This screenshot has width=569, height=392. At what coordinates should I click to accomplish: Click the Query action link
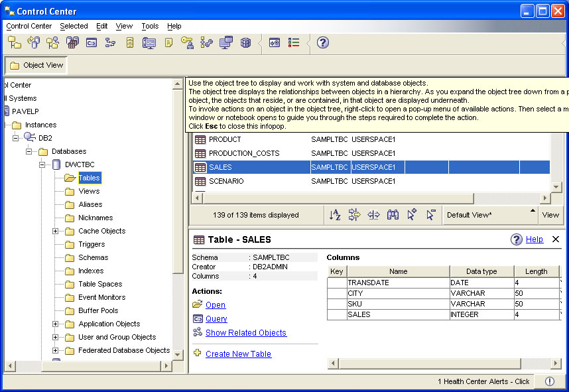216,318
